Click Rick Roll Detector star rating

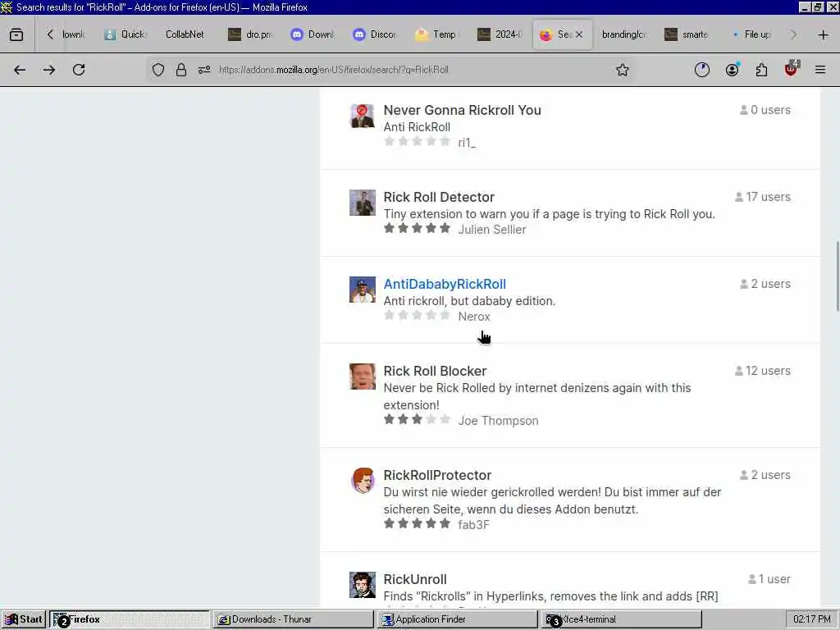coord(417,228)
